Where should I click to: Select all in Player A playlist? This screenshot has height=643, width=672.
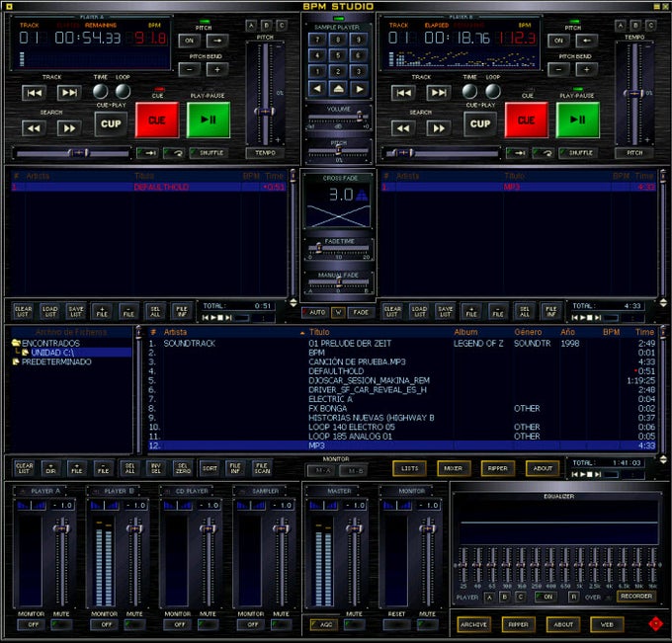point(155,311)
